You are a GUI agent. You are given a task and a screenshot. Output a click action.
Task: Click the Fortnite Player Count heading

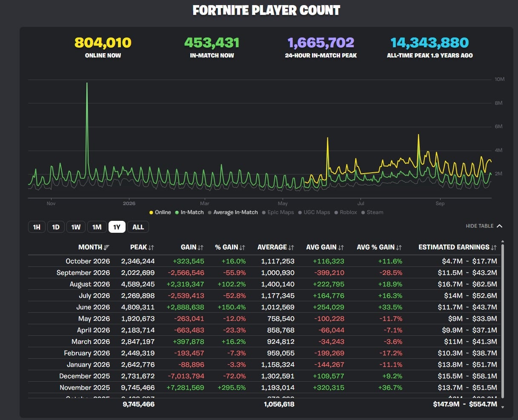click(266, 10)
